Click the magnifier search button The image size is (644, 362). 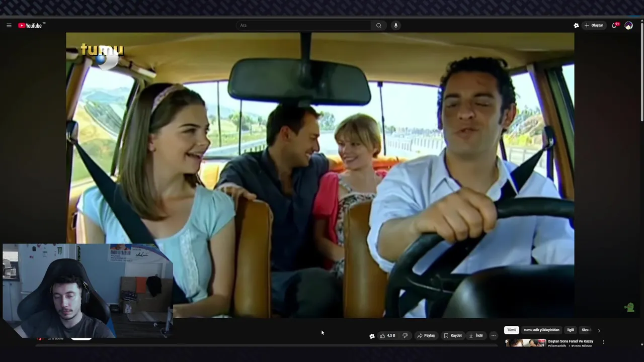point(379,26)
